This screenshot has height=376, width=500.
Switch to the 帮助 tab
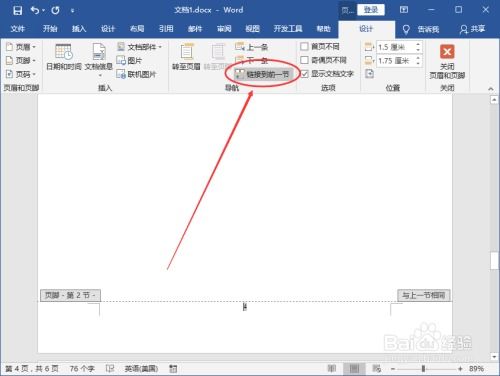(323, 29)
